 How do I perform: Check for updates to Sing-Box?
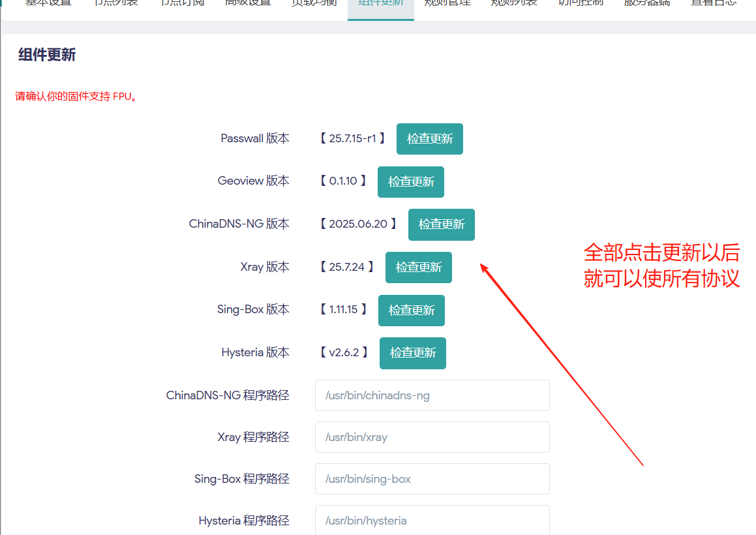pyautogui.click(x=412, y=310)
